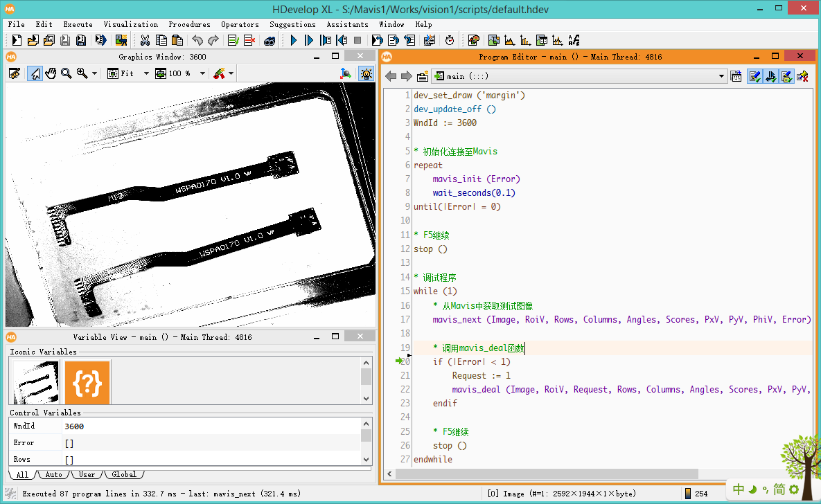Viewport: 821px width, 504px height.
Task: Open the Fit window size dropdown
Action: (146, 74)
